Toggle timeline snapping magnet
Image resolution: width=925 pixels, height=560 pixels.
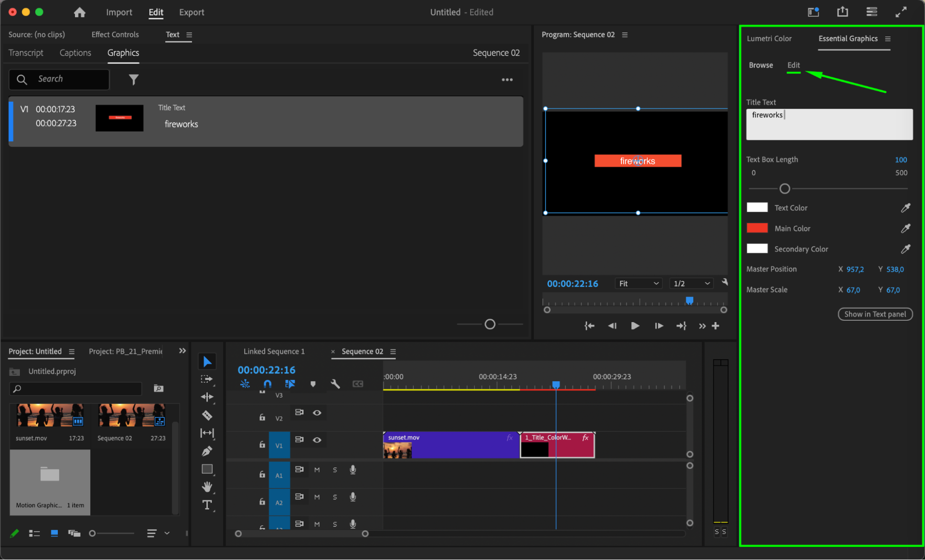point(267,384)
